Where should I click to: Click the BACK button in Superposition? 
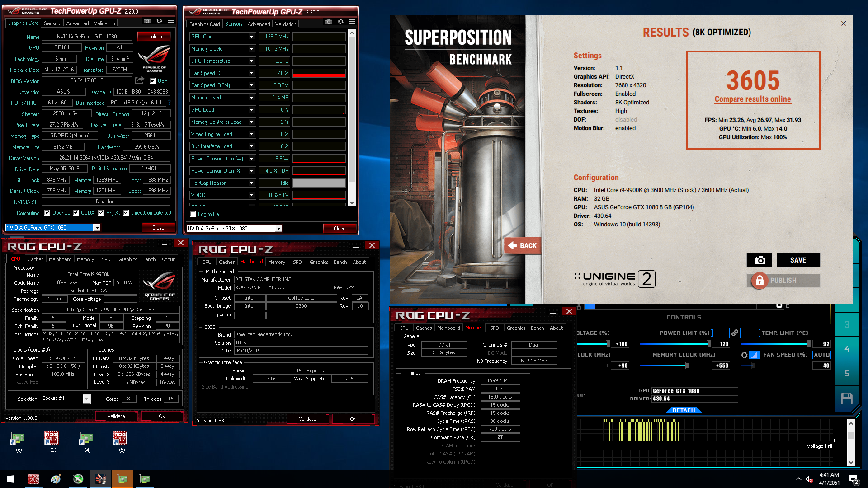click(x=523, y=246)
